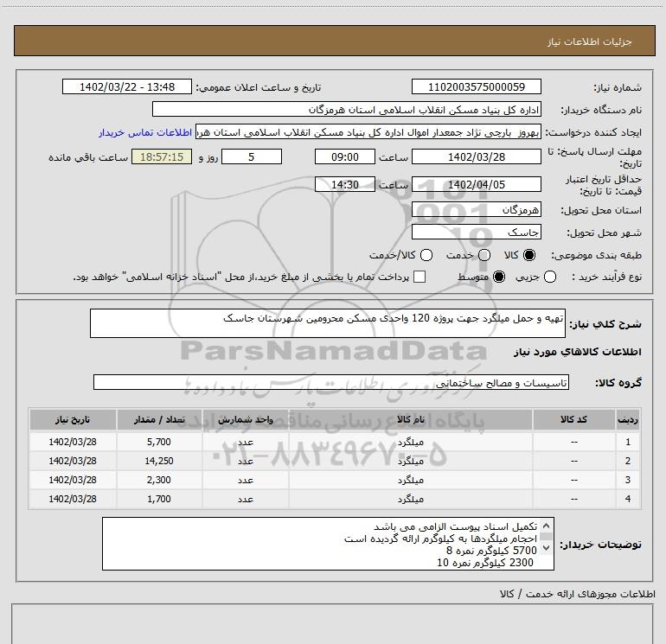
Task: Click the response deadline time 09:00 field
Action: click(345, 156)
